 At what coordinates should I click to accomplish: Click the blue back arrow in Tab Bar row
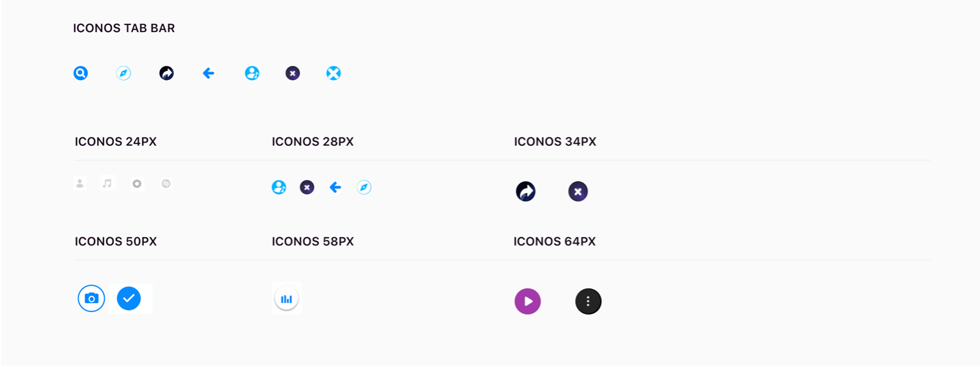coord(208,73)
